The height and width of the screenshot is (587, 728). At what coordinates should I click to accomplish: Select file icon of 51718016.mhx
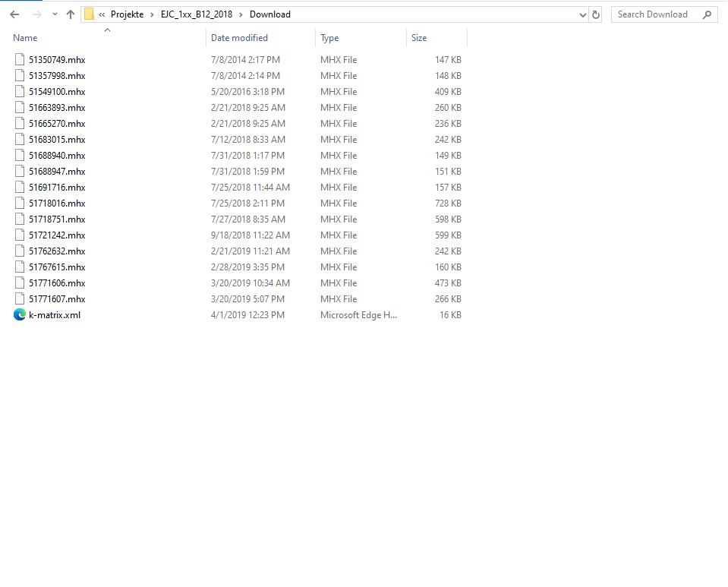point(20,203)
